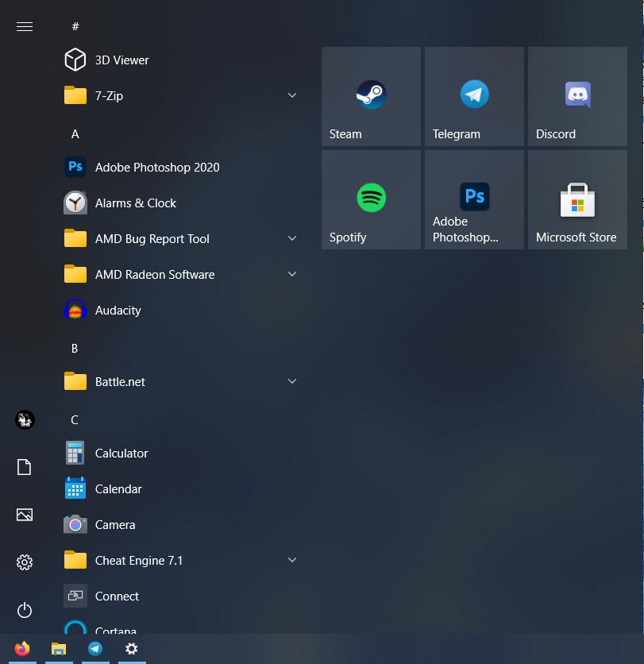Click the C section letter header
This screenshot has height=664, width=644.
(75, 419)
